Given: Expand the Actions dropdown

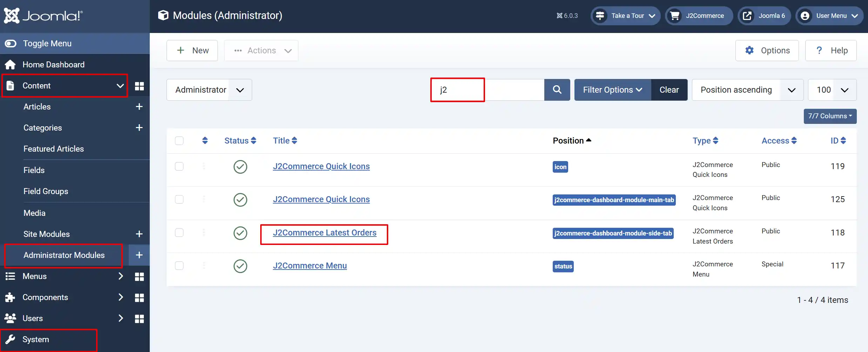Looking at the screenshot, I should 261,51.
